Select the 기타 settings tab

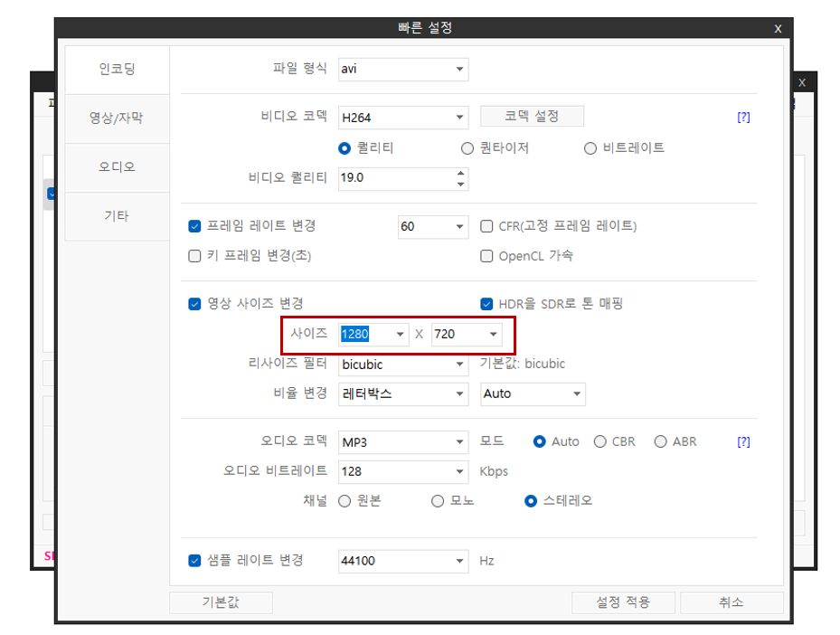[116, 216]
